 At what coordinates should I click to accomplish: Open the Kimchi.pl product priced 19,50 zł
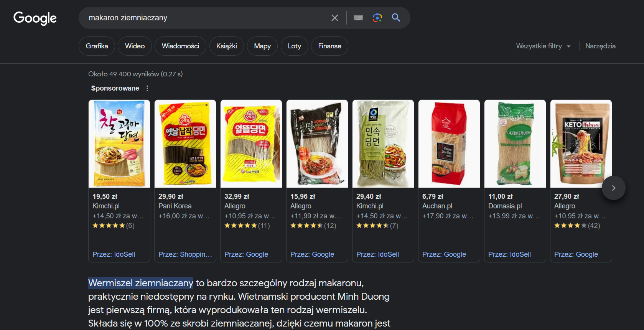(119, 144)
